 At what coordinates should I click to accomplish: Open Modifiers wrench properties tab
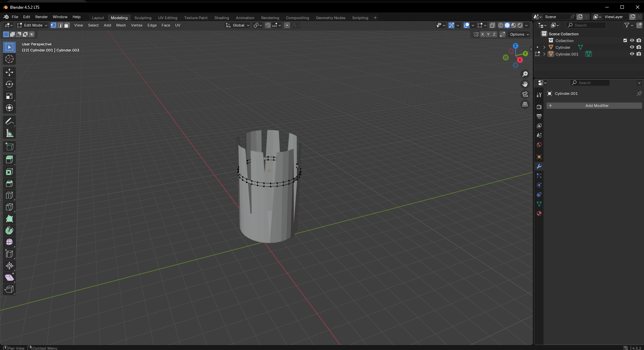point(539,166)
